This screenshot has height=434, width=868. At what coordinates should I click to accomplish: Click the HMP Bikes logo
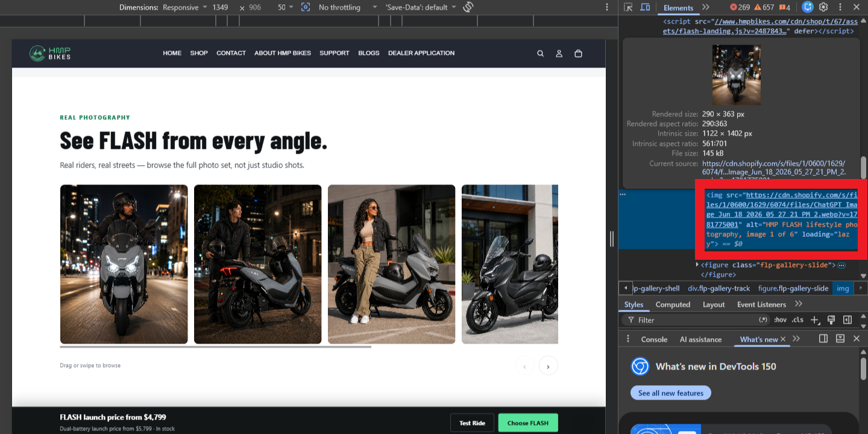[51, 53]
